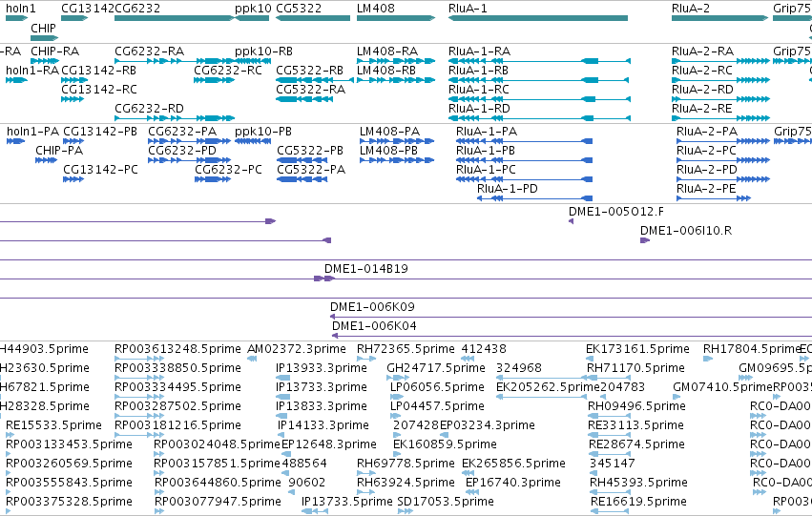Select transcript RluA-2-RC
This screenshot has height=516, width=812.
click(720, 80)
